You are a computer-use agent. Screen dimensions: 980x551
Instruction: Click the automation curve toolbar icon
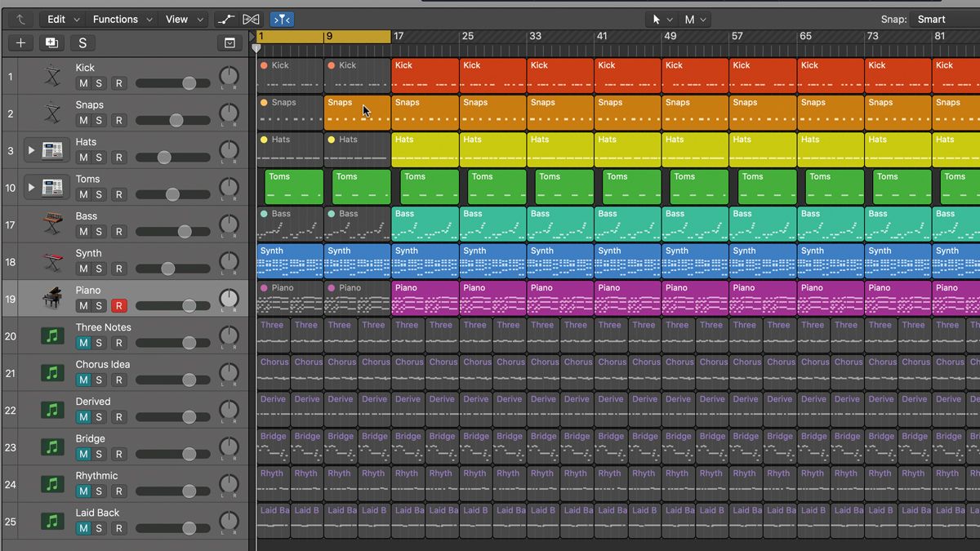click(226, 19)
